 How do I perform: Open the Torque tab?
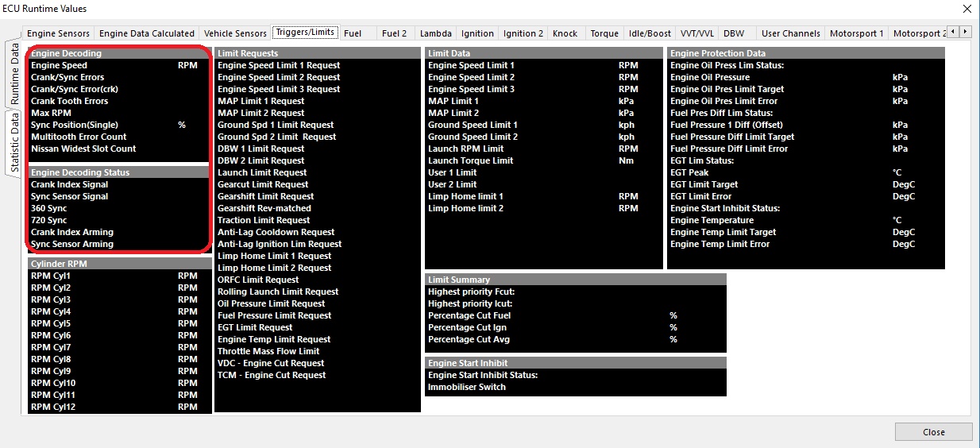(604, 33)
